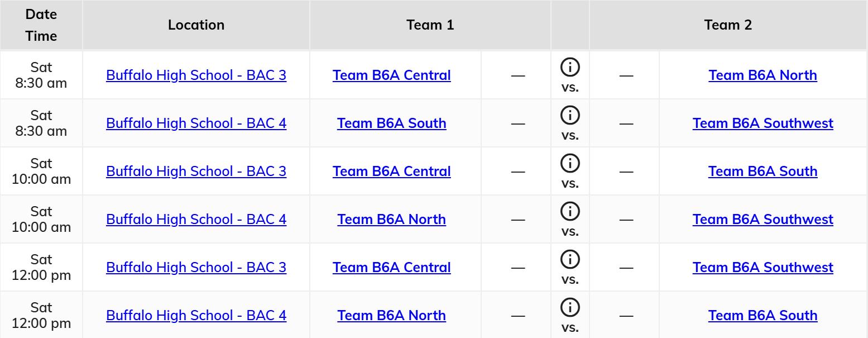The height and width of the screenshot is (338, 868).
Task: Open info icon for North vs. Southwest game
Action: tap(570, 212)
